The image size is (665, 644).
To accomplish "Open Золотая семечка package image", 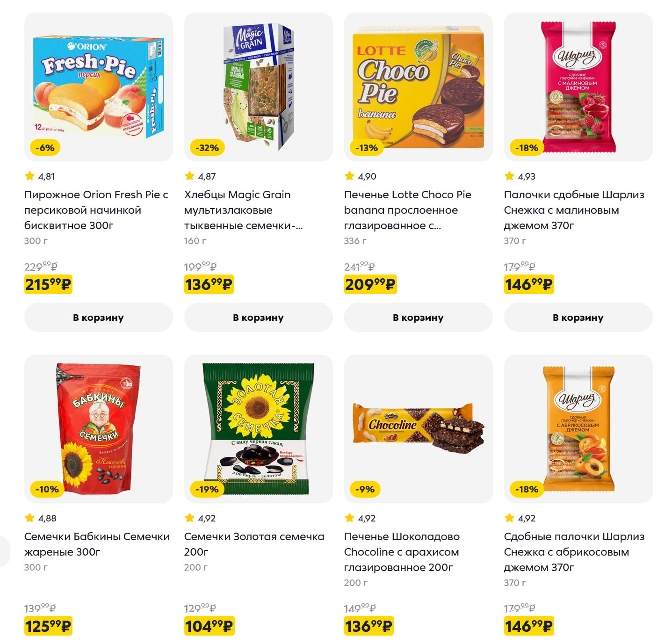I will (258, 428).
